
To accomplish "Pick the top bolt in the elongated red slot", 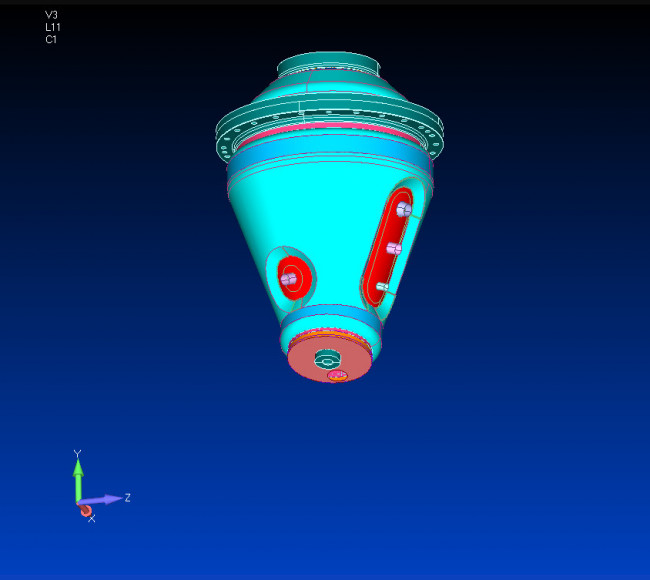I will (x=403, y=209).
